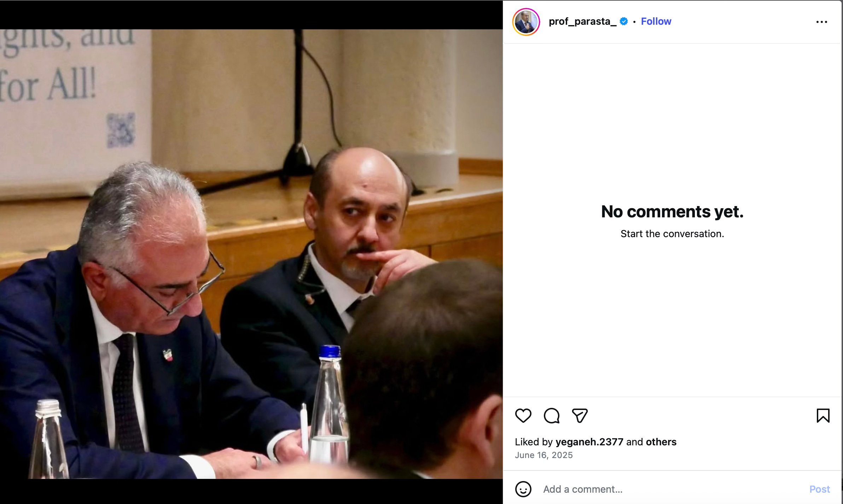Open prof_parasta_ username link

[582, 22]
